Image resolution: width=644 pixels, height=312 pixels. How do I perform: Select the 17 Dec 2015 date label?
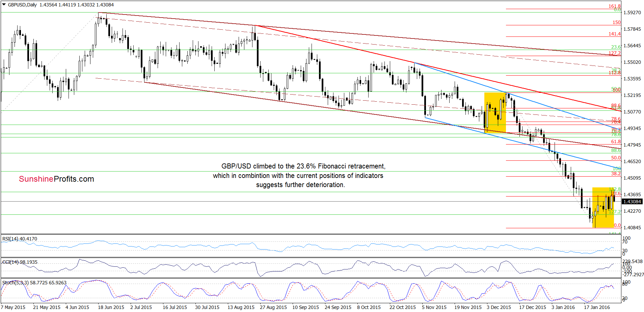coord(533,307)
